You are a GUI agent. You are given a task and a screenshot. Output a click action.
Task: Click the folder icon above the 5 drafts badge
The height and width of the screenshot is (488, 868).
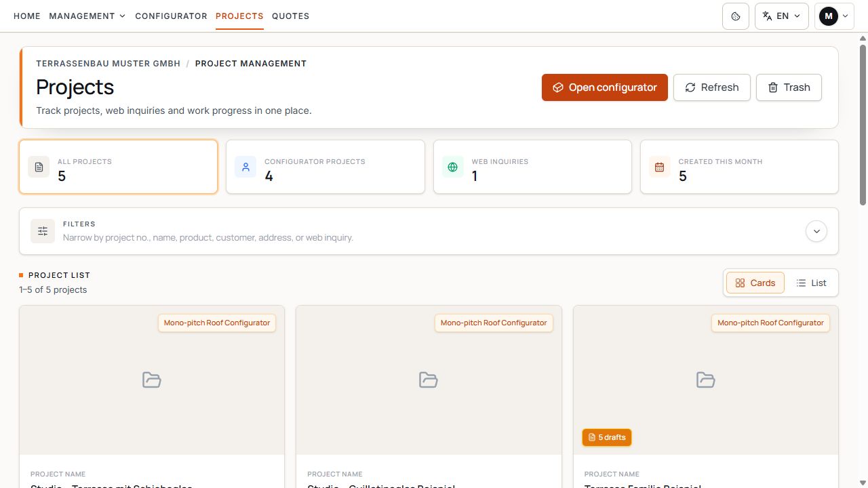(x=706, y=380)
